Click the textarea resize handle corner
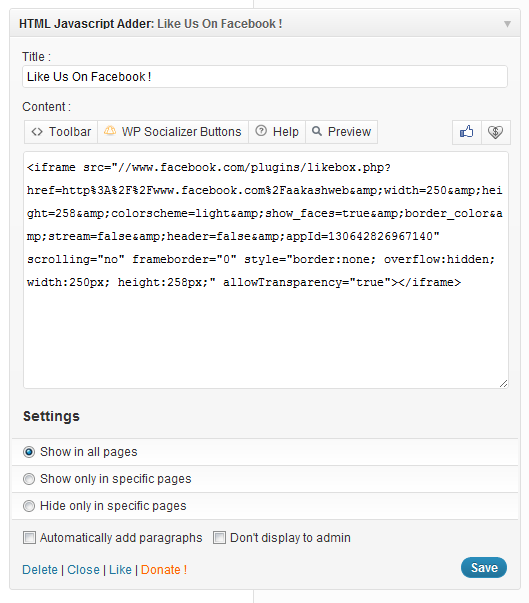 point(503,383)
